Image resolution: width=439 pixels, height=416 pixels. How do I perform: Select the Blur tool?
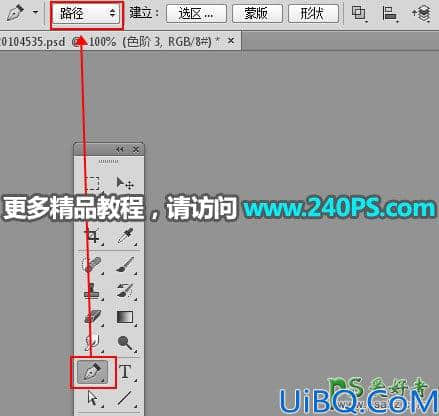[x=92, y=342]
